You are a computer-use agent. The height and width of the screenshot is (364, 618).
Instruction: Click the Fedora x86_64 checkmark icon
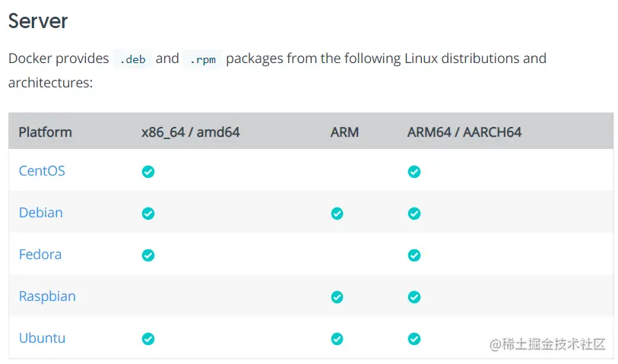point(148,255)
